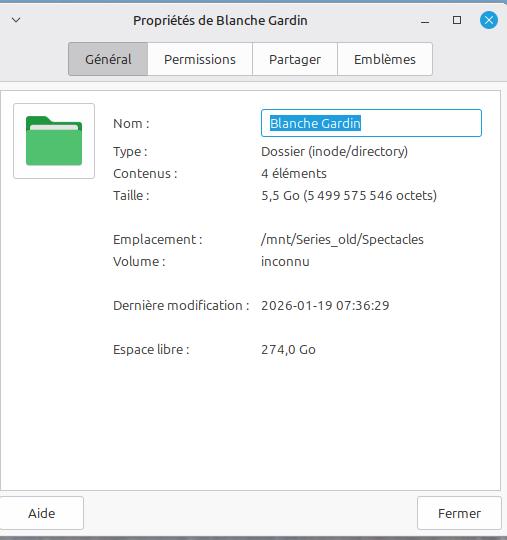Maximize the properties dialog window
This screenshot has height=540, width=507.
pyautogui.click(x=457, y=20)
